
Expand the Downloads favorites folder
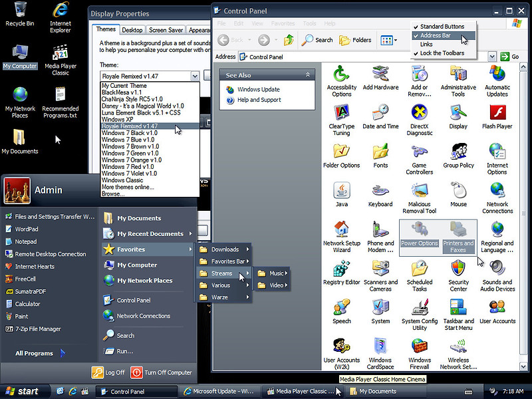pyautogui.click(x=224, y=249)
